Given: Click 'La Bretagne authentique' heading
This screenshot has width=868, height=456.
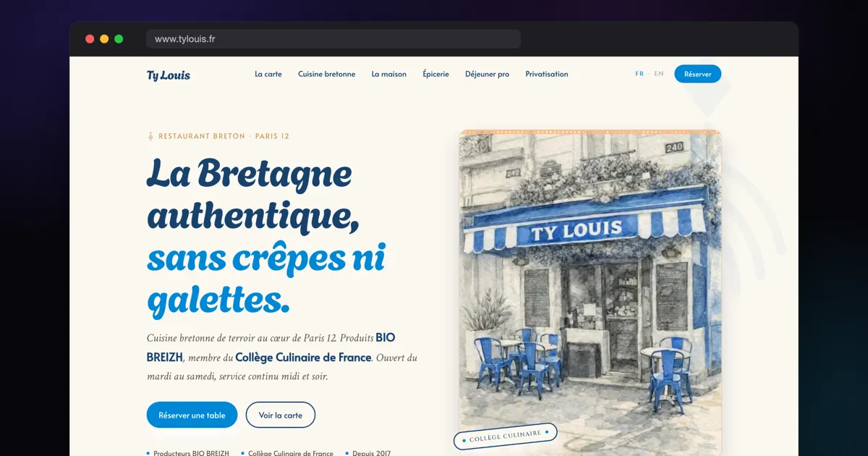Looking at the screenshot, I should pyautogui.click(x=253, y=194).
